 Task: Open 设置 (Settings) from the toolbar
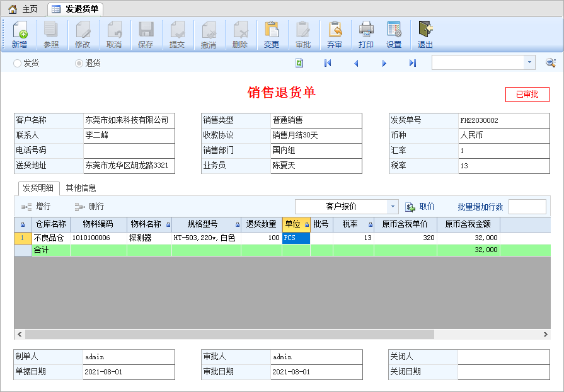pos(394,35)
